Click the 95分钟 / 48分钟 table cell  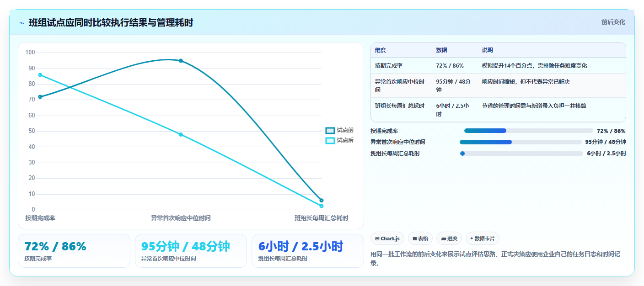click(x=454, y=85)
